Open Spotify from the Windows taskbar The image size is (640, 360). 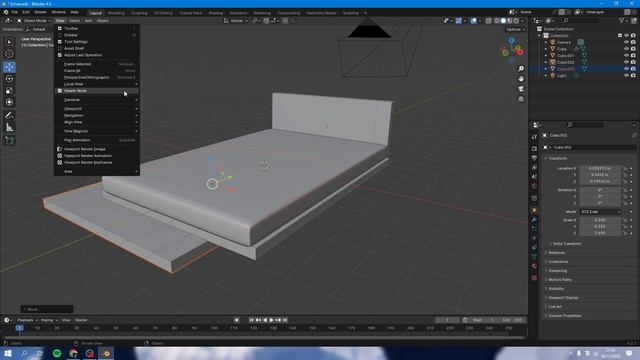coord(57,353)
